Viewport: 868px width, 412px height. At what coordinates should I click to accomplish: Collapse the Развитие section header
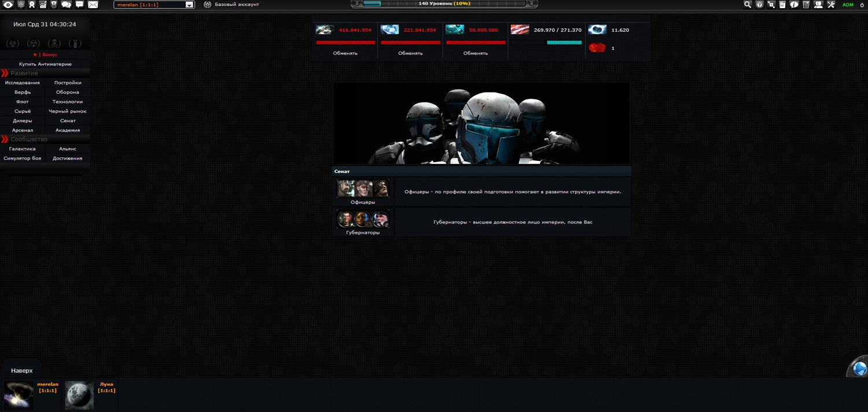45,73
